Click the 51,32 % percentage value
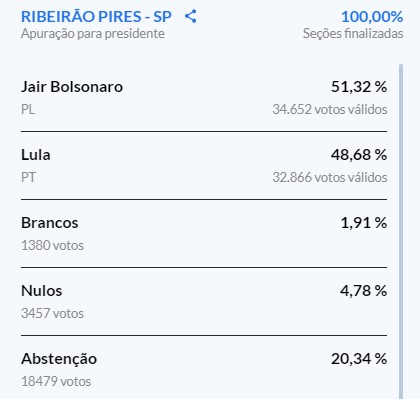The height and width of the screenshot is (399, 420). click(x=359, y=87)
